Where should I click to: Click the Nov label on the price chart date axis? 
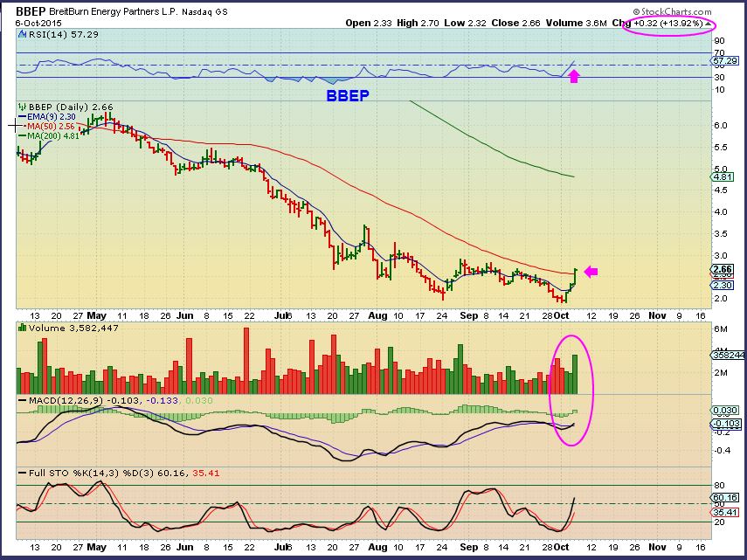[657, 315]
